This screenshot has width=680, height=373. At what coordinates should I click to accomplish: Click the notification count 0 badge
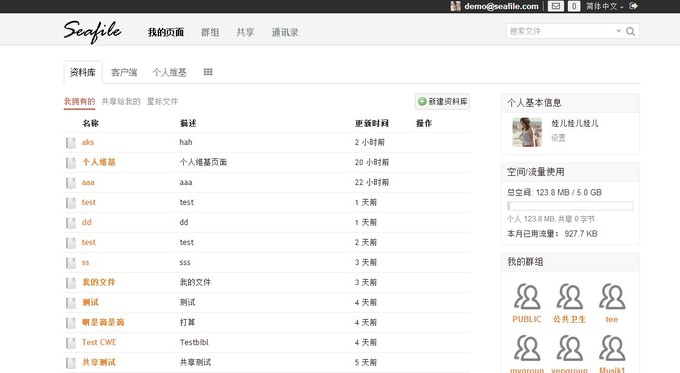(574, 6)
